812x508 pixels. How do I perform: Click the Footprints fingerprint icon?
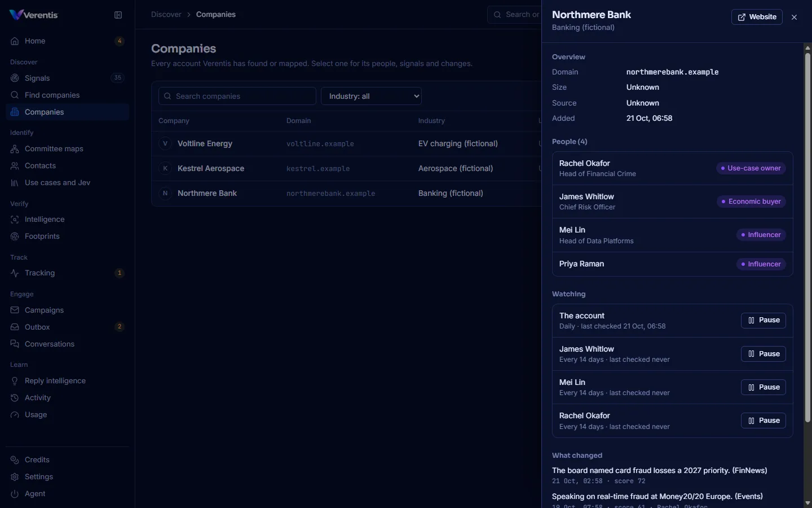[x=15, y=237]
